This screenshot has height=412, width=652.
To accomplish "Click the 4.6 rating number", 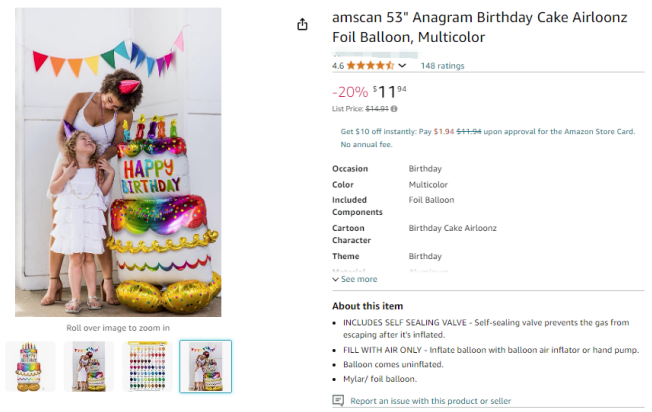I will point(338,66).
